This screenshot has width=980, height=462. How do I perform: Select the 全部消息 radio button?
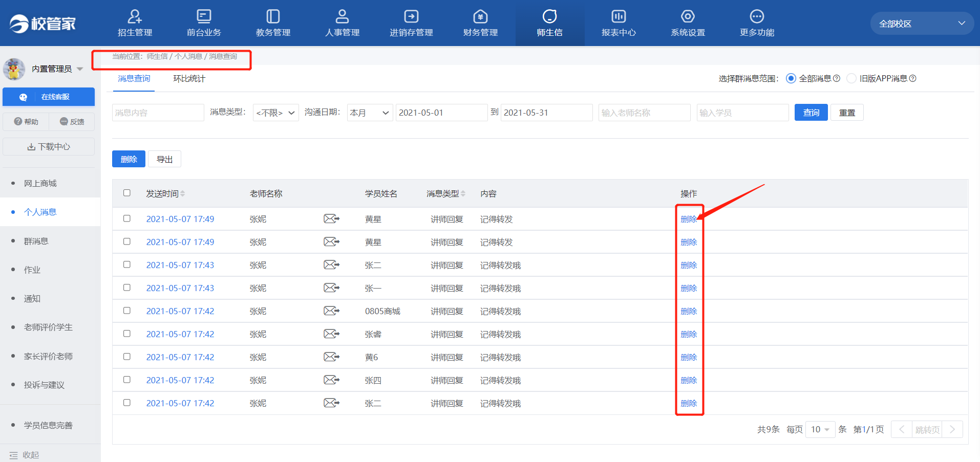coord(791,78)
